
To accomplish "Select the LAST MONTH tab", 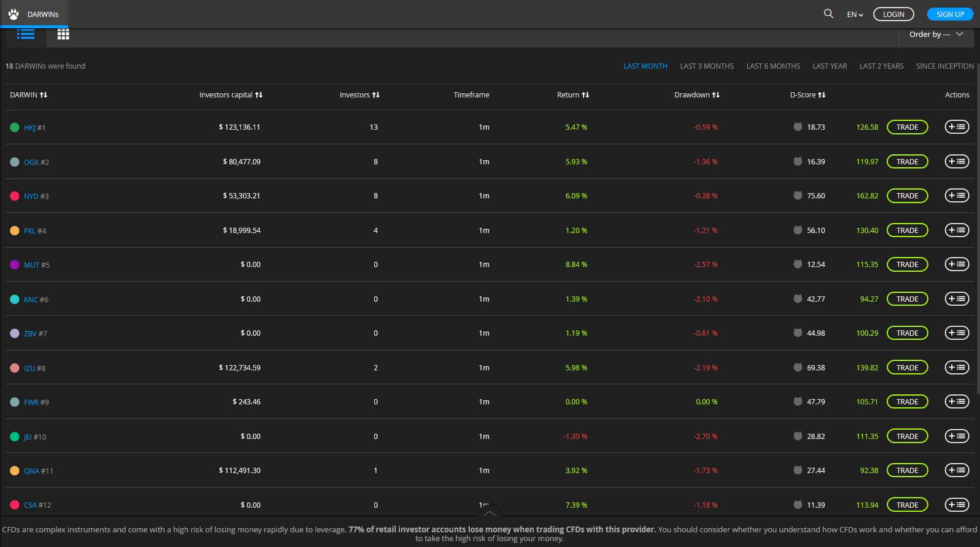I will tap(645, 66).
